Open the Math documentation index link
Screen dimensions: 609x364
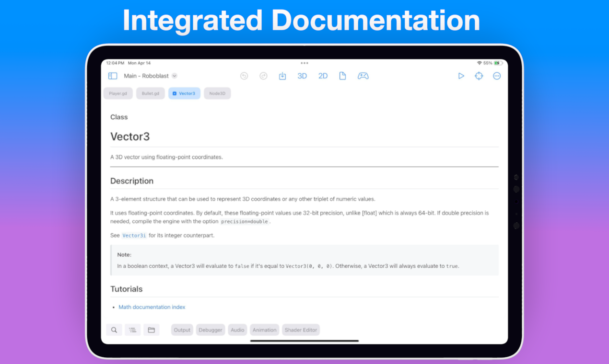(x=152, y=307)
